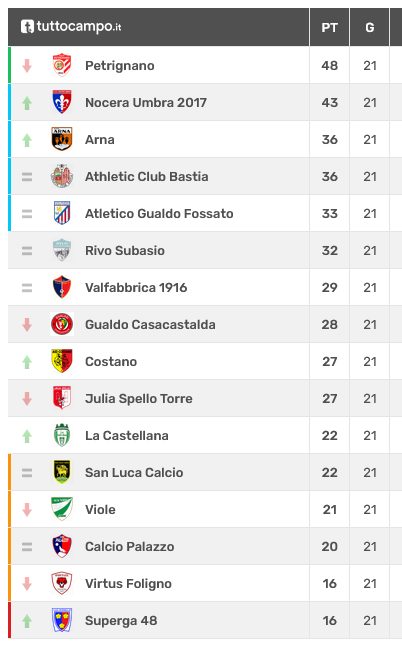Open the Atletico Gualdo Fossato team link
Image resolution: width=402 pixels, height=649 pixels.
tap(159, 214)
